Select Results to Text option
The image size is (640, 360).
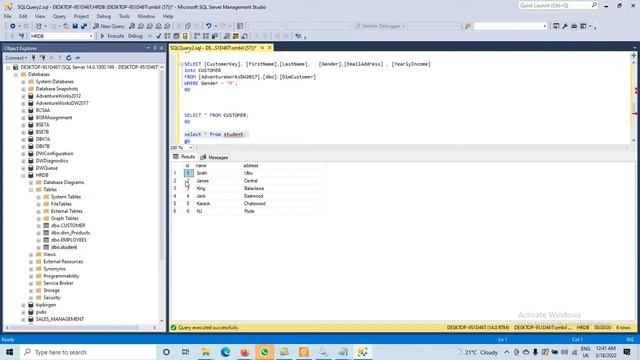pyautogui.click(x=227, y=36)
